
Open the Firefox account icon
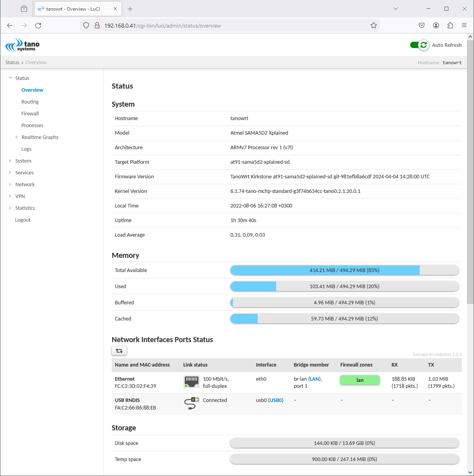[x=436, y=26]
